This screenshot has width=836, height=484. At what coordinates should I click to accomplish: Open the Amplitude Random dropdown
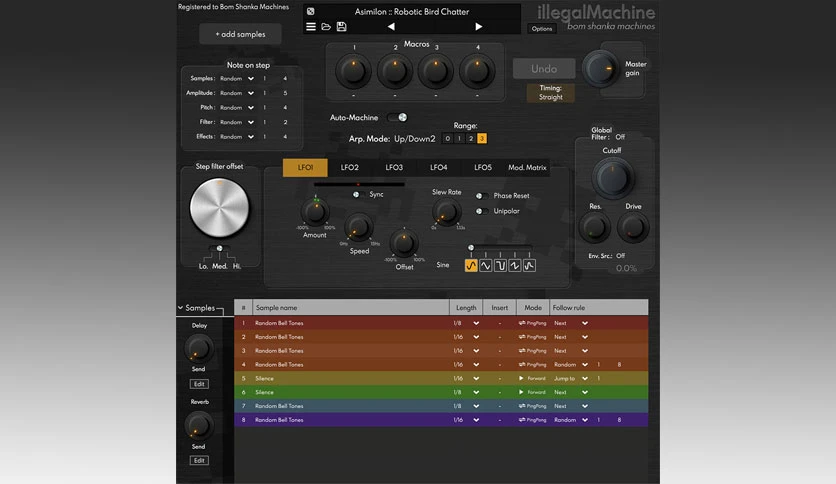click(237, 93)
